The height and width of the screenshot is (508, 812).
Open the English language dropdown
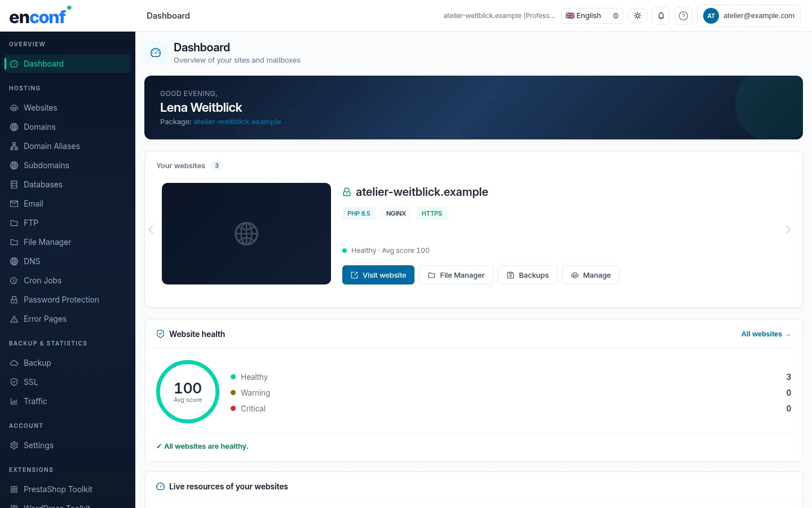(592, 16)
